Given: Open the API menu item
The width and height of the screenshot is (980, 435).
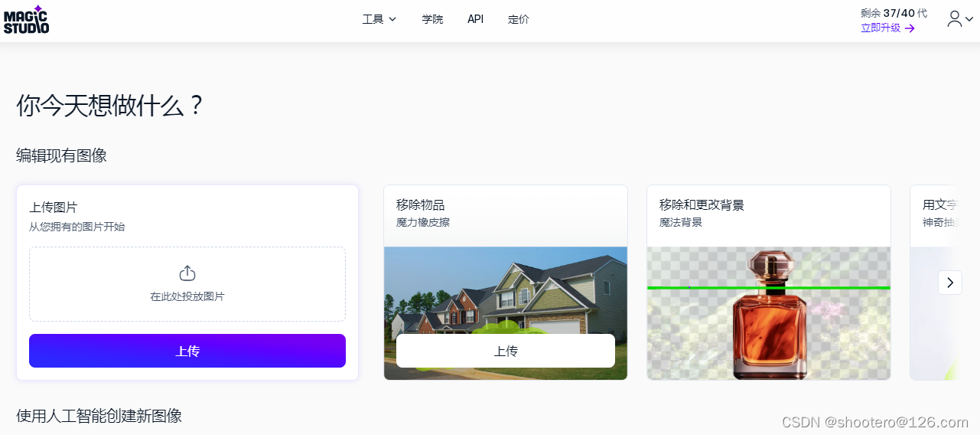Looking at the screenshot, I should pos(476,19).
